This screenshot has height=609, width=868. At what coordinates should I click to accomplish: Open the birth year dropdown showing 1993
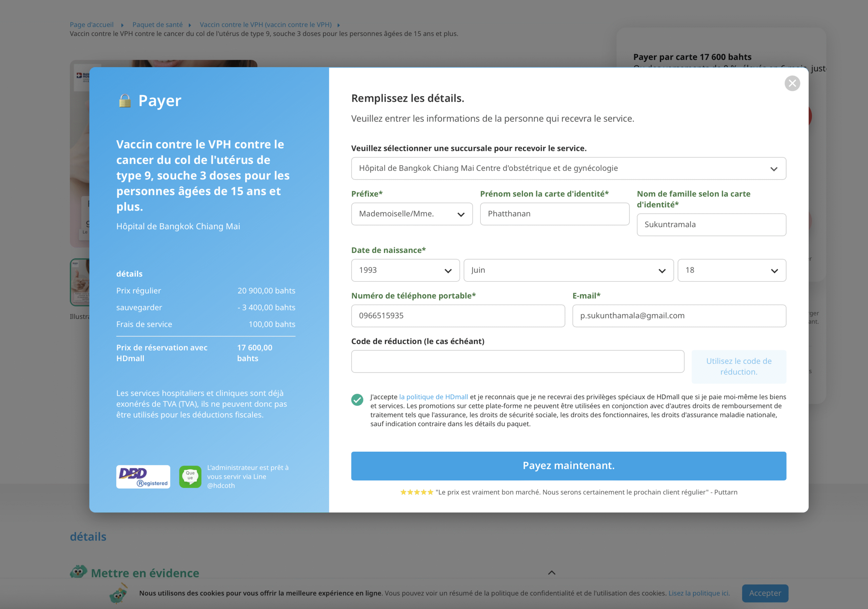405,271
